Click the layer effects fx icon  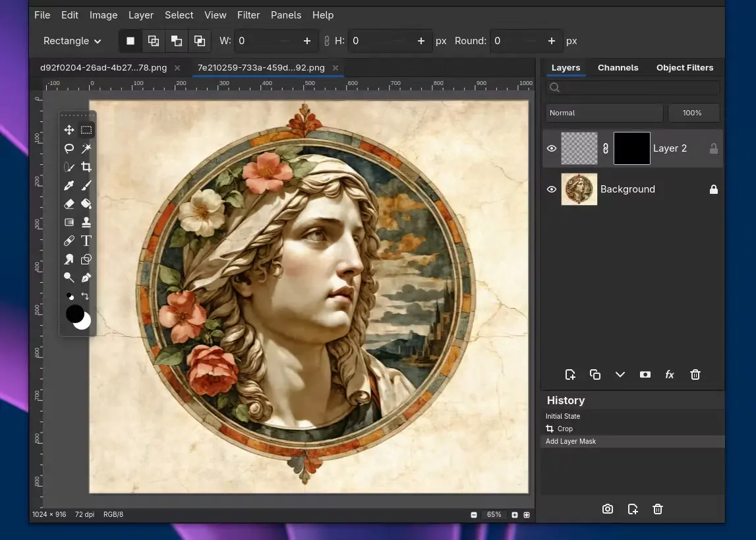[x=670, y=375]
